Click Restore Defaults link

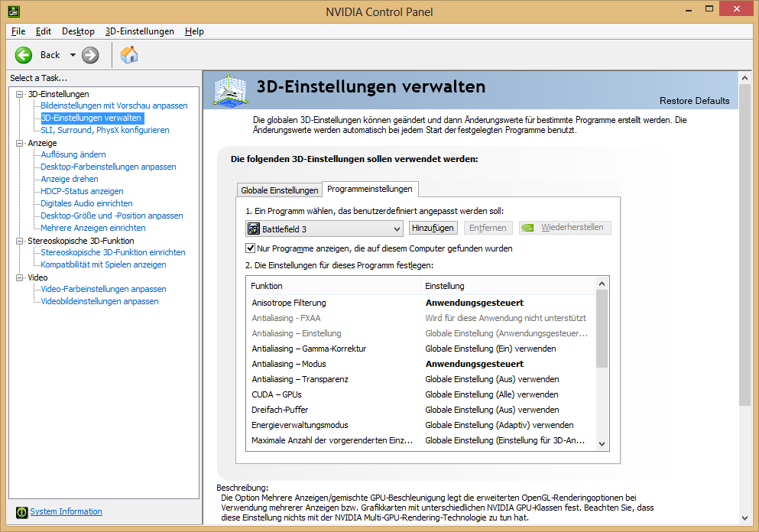[x=694, y=101]
